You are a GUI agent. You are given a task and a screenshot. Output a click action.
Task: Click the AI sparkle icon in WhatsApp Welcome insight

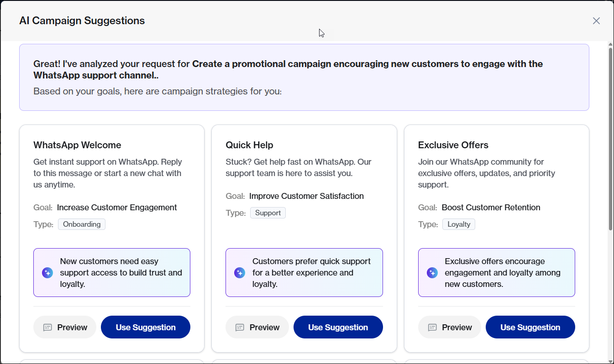click(47, 273)
